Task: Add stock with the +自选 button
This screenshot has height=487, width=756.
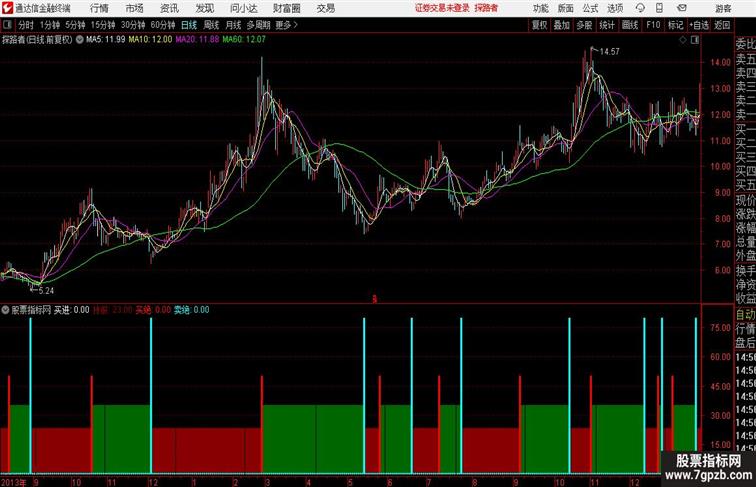Action: coord(699,25)
